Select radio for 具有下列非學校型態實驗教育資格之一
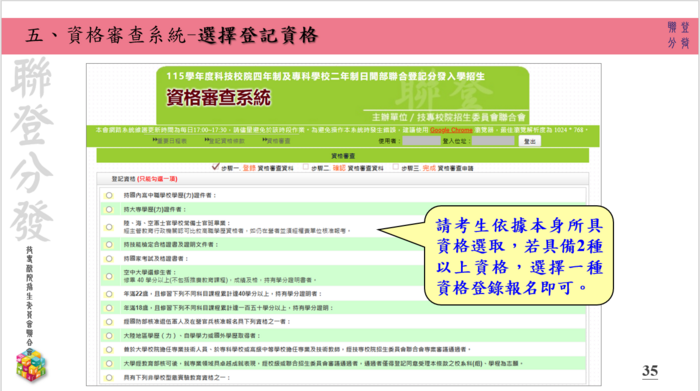Image resolution: width=700 pixels, height=391 pixels. click(109, 378)
